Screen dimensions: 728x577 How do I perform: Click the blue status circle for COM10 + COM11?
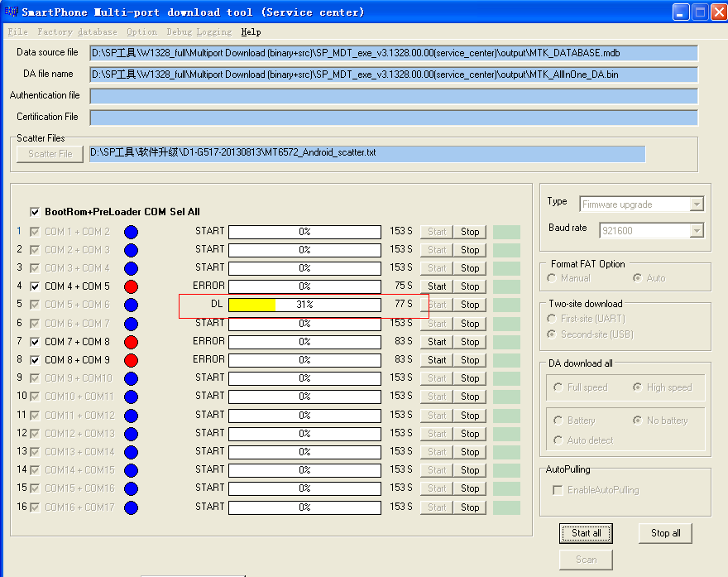pyautogui.click(x=131, y=397)
